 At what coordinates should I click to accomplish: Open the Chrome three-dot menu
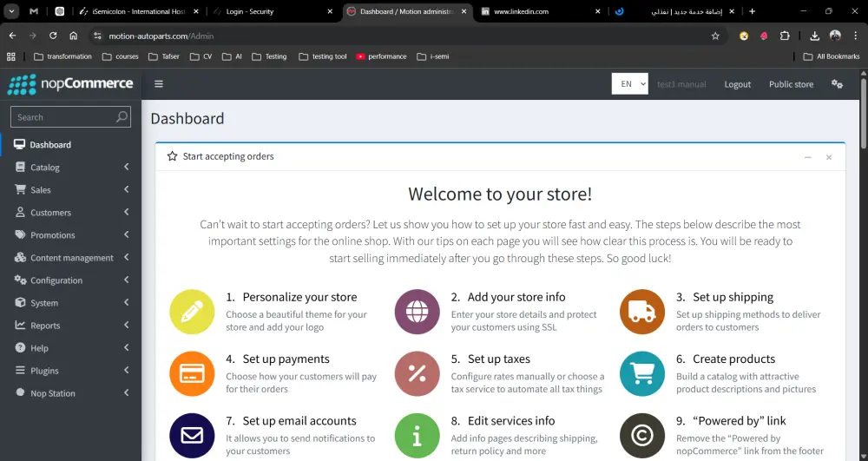click(855, 36)
